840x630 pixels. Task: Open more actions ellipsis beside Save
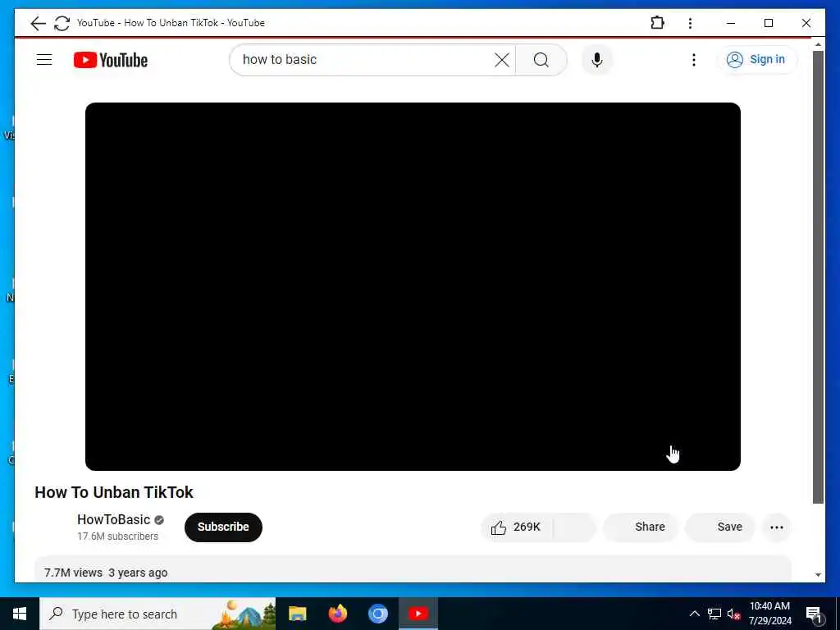pos(777,527)
